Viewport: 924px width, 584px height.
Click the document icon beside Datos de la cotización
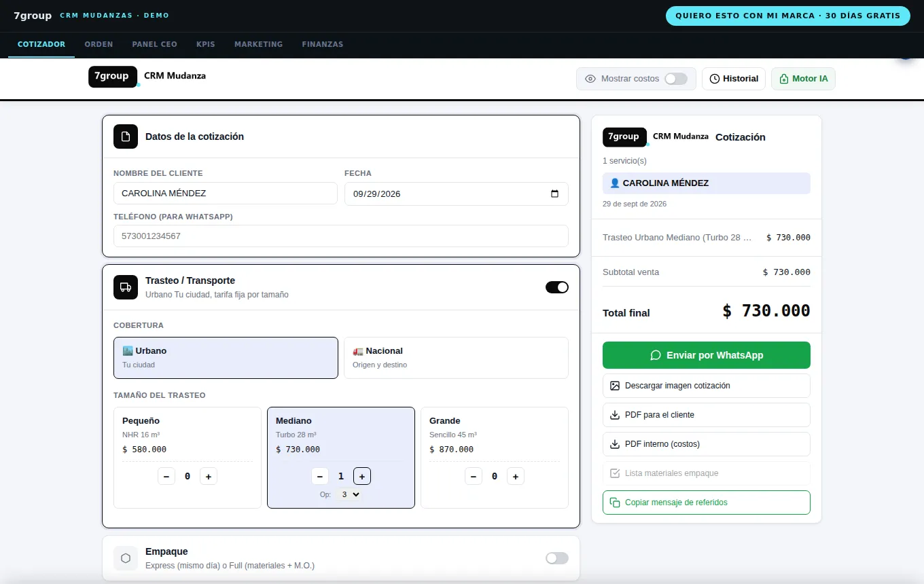126,136
